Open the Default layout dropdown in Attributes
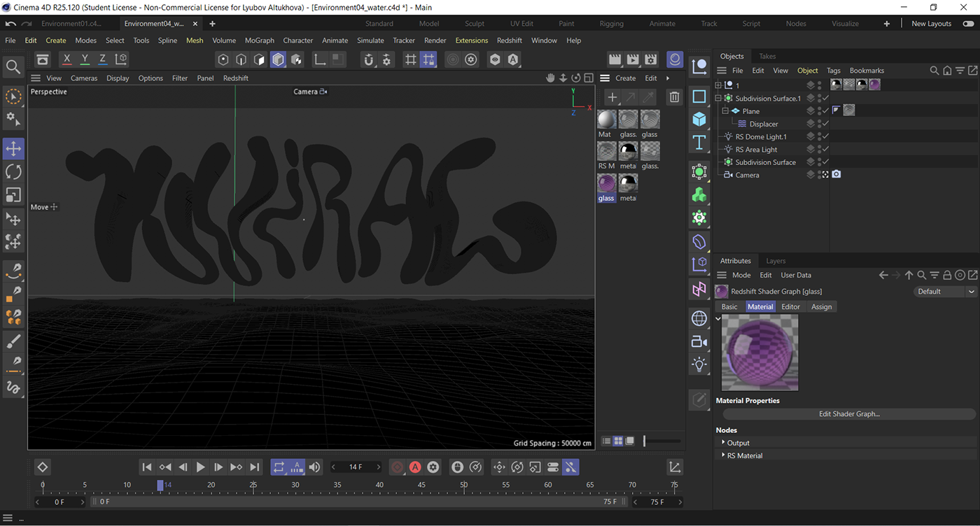 tap(944, 292)
